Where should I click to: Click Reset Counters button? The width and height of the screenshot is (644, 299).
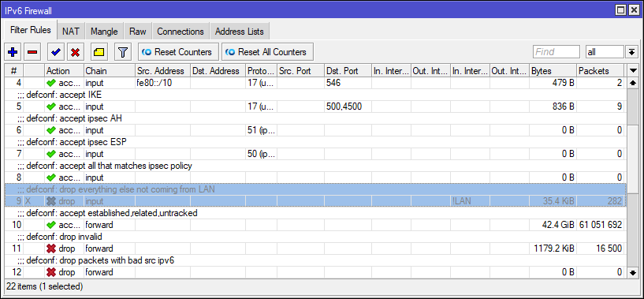point(178,52)
